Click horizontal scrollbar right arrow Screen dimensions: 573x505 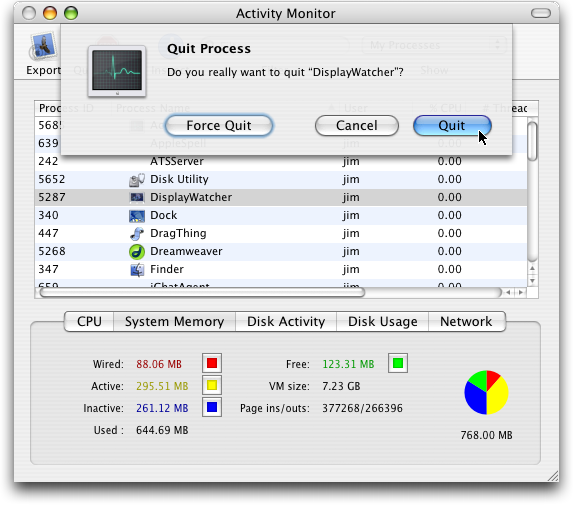521,292
